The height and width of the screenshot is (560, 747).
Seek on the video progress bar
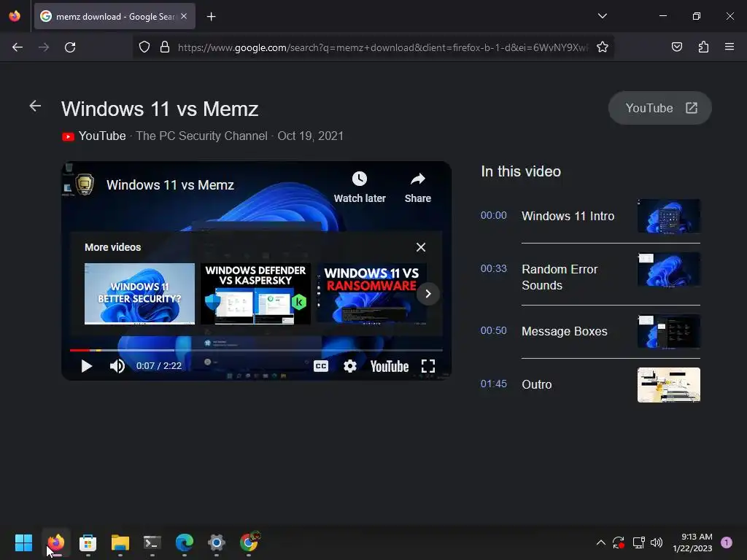[x=256, y=350]
